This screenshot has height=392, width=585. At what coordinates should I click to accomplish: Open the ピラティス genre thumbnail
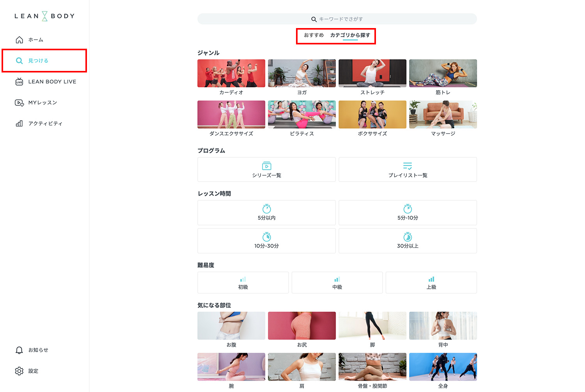302,115
